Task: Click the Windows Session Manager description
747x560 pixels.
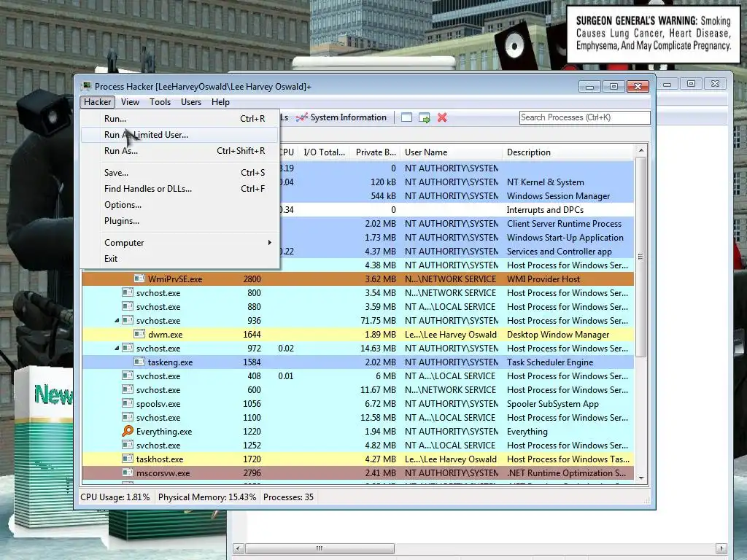Action: pyautogui.click(x=558, y=195)
